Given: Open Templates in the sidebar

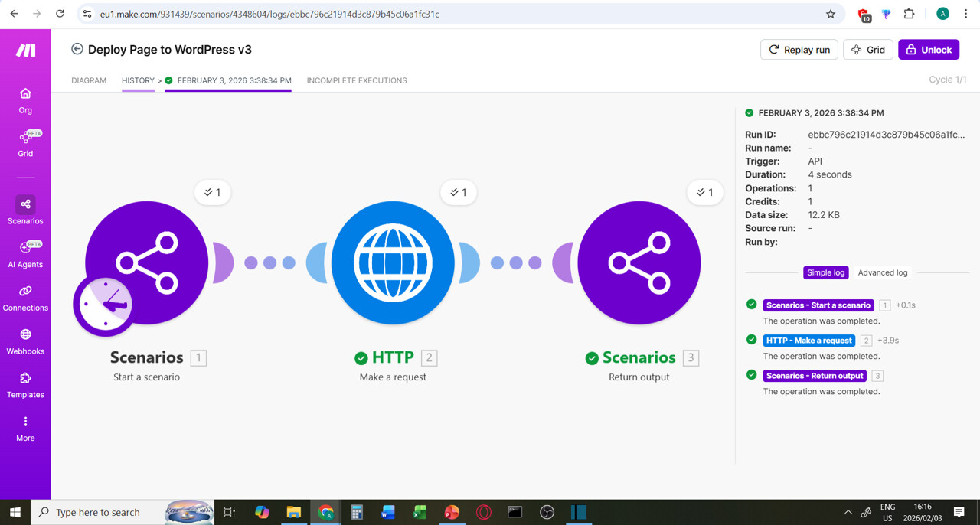Looking at the screenshot, I should (25, 385).
